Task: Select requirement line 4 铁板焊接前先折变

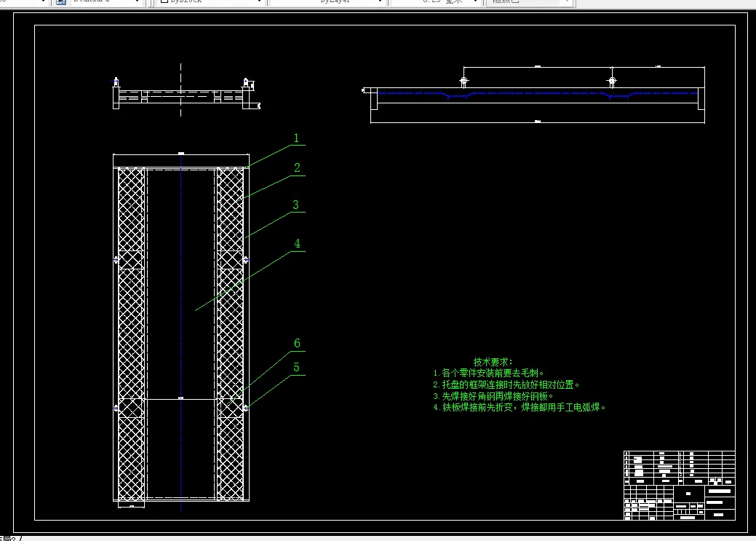Action: (520, 407)
